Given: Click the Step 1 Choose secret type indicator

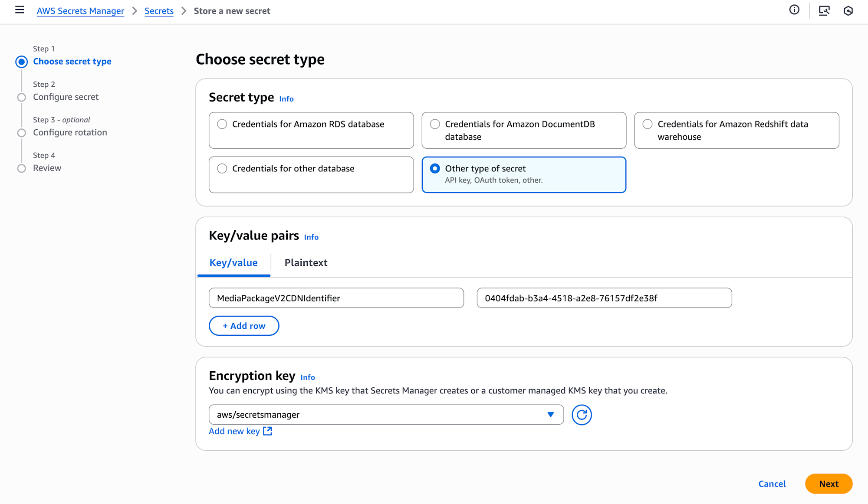Looking at the screenshot, I should click(x=22, y=62).
